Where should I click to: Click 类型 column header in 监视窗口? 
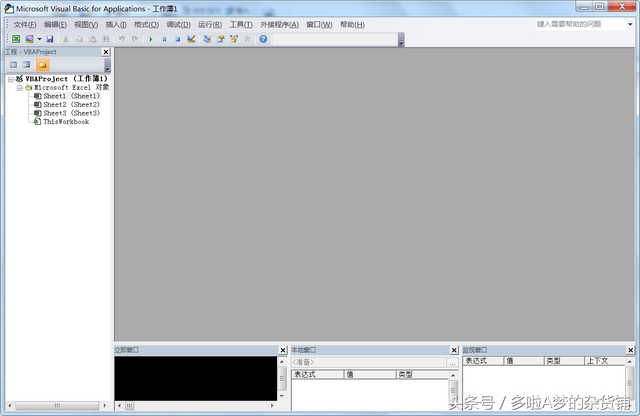click(x=564, y=361)
